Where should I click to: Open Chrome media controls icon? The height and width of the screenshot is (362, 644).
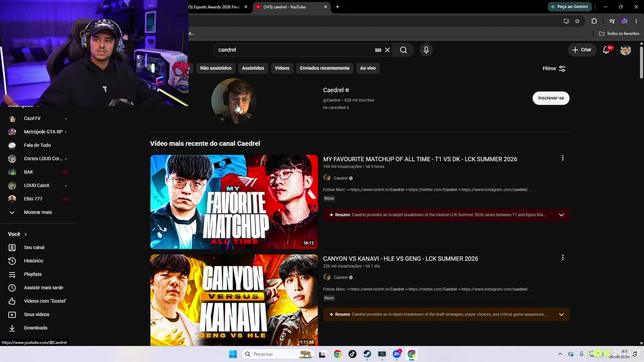pyautogui.click(x=612, y=21)
